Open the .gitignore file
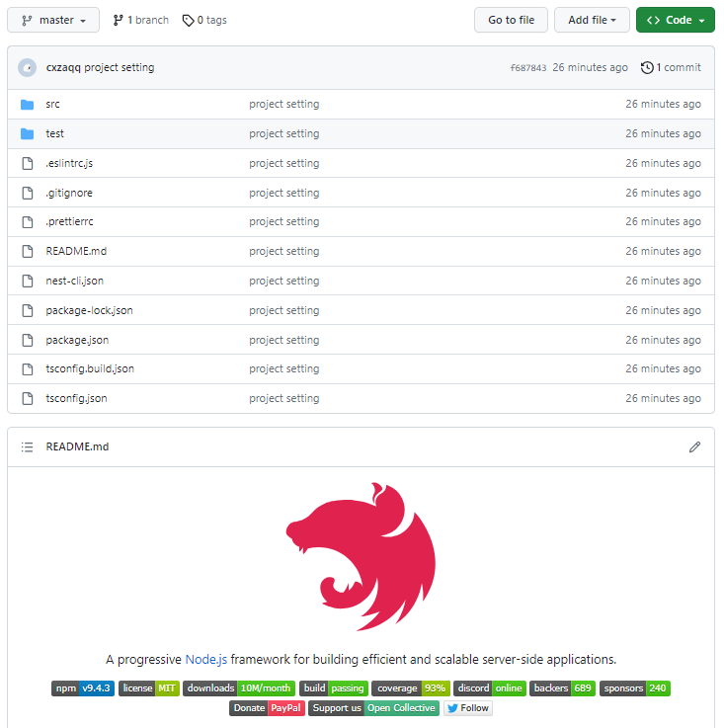Screen dimensions: 724x728 pos(69,194)
